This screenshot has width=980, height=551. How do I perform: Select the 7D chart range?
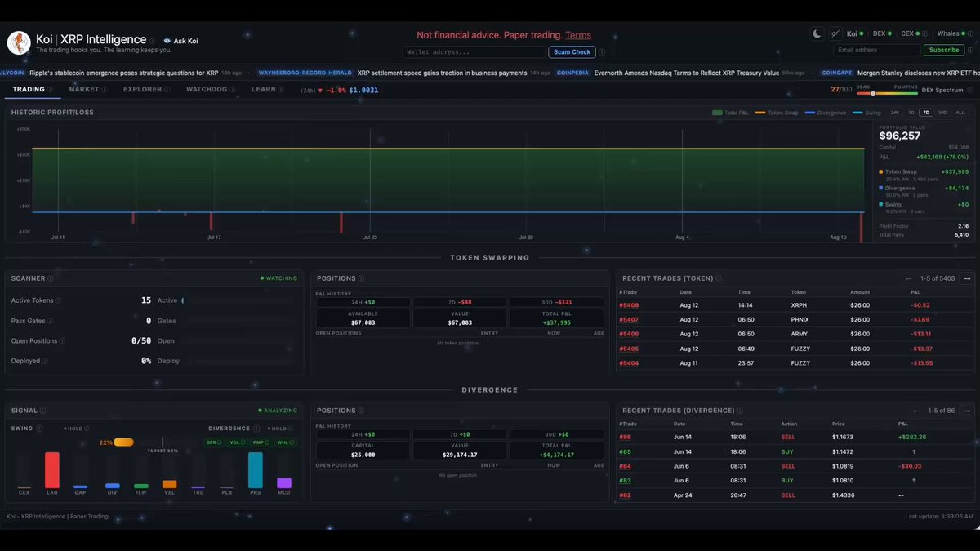coord(926,113)
